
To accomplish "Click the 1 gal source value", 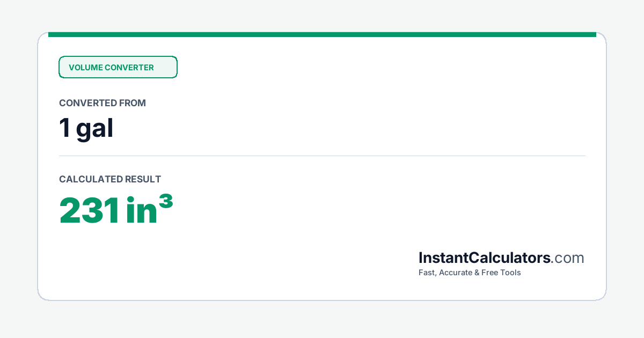I will click(86, 129).
